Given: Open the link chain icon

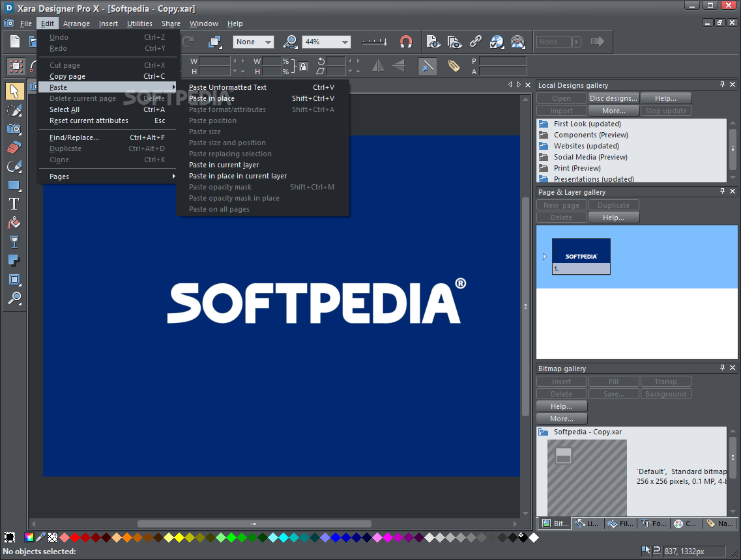Looking at the screenshot, I should point(475,42).
